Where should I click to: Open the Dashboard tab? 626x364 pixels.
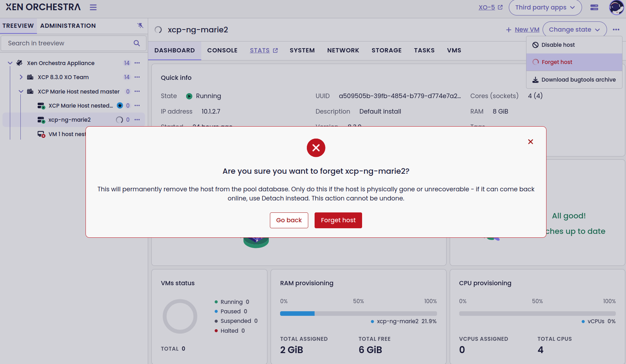point(175,50)
